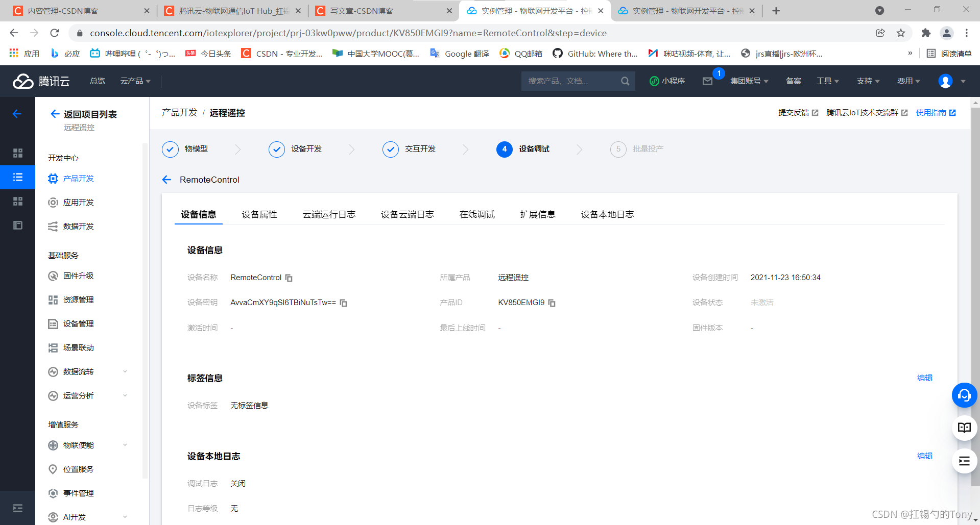
Task: Switch to 云端运行日志 tab
Action: coord(329,215)
